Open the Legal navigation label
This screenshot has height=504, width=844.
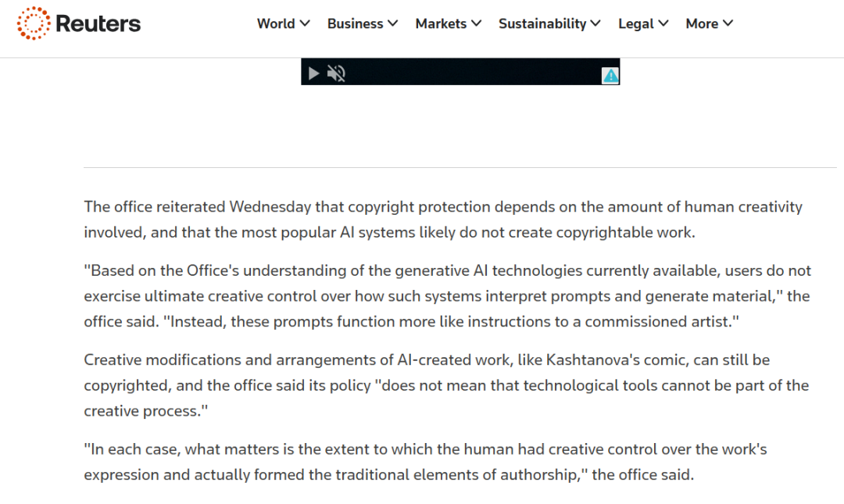635,23
